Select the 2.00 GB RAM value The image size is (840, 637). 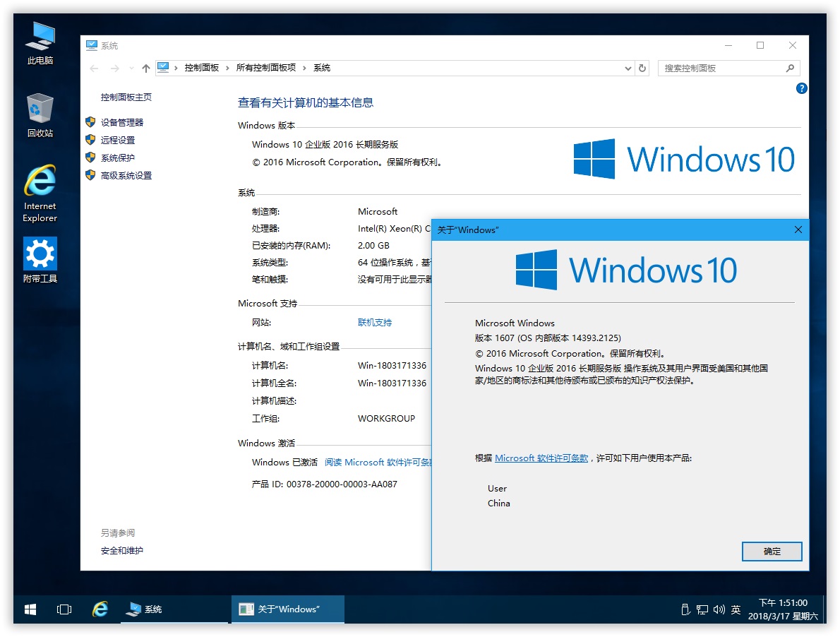tap(373, 245)
